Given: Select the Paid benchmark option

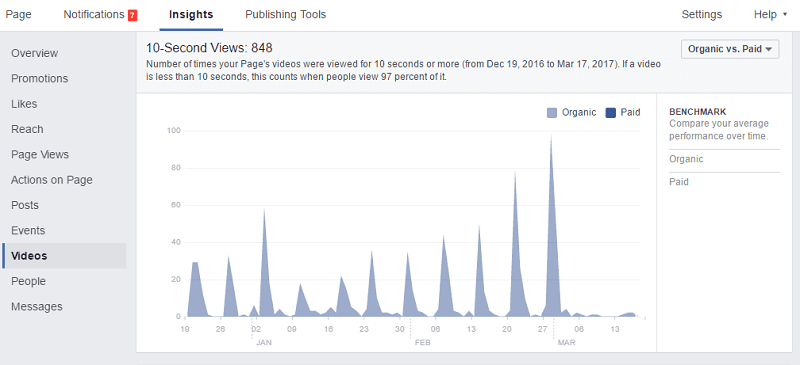Looking at the screenshot, I should [679, 182].
